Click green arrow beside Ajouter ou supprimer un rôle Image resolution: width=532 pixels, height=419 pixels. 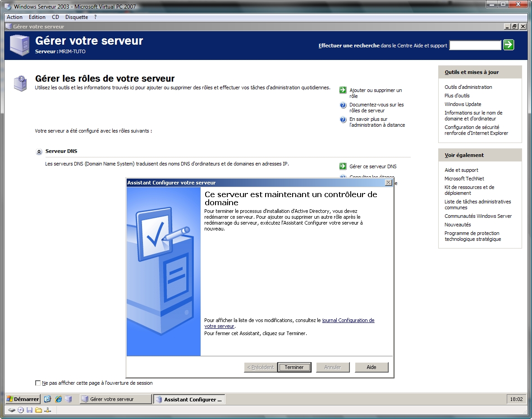(343, 90)
